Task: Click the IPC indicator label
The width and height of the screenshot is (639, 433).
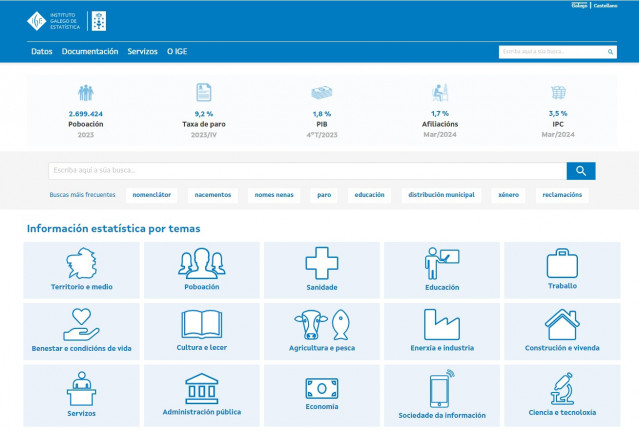Action: 558,124
